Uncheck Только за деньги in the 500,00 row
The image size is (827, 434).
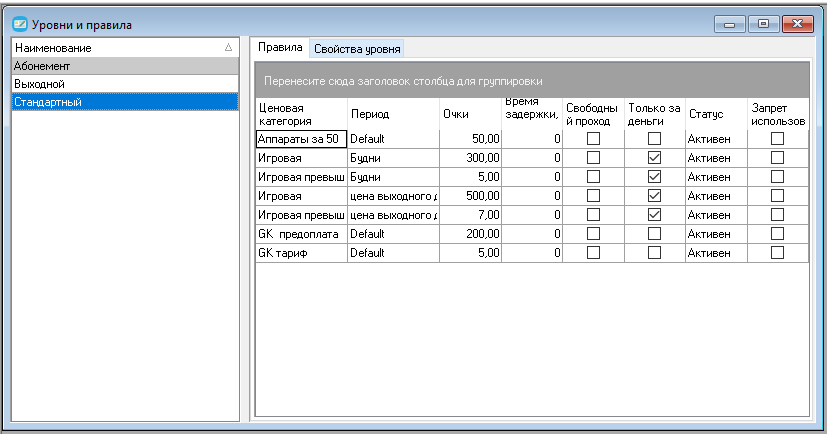(655, 196)
